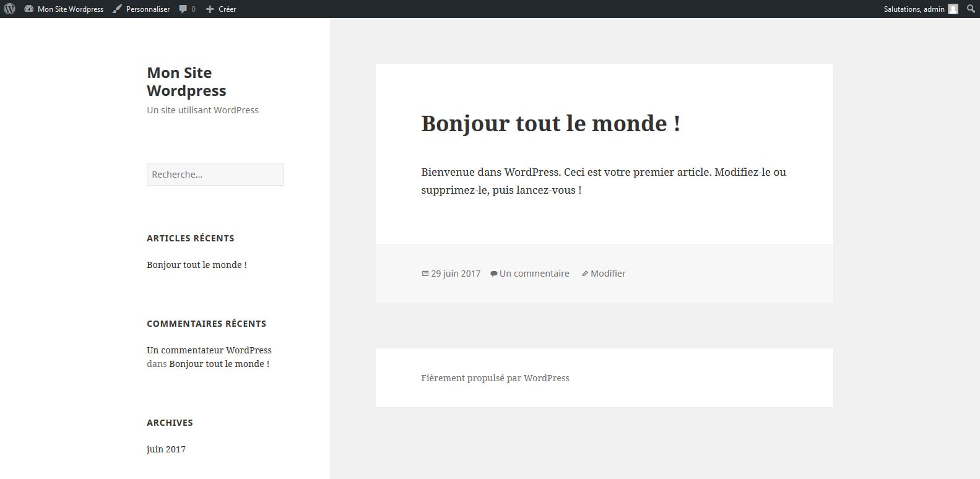This screenshot has height=479, width=980.
Task: Open the post title Bonjour tout le monde !
Action: pyautogui.click(x=551, y=123)
